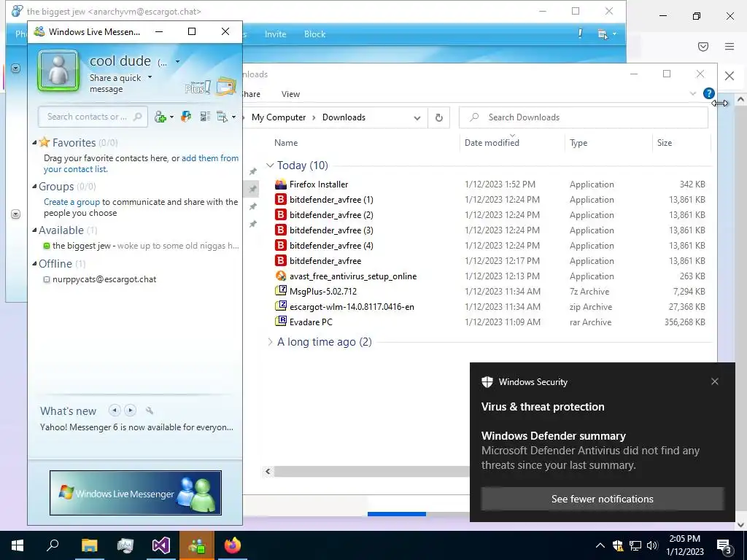The width and height of the screenshot is (747, 560).
Task: Select nurppycats@escargot.chat offline contact
Action: click(x=104, y=279)
